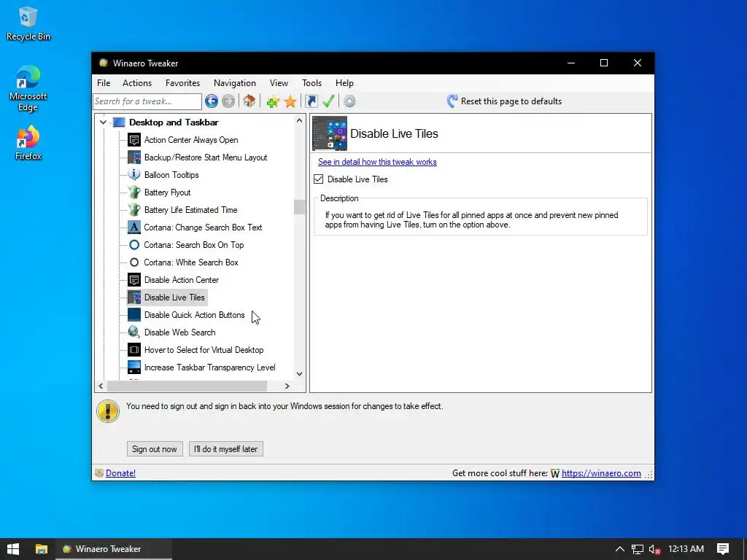Click the Disable Quick Action Buttons icon
Viewport: 747px width, 560px height.
click(134, 315)
